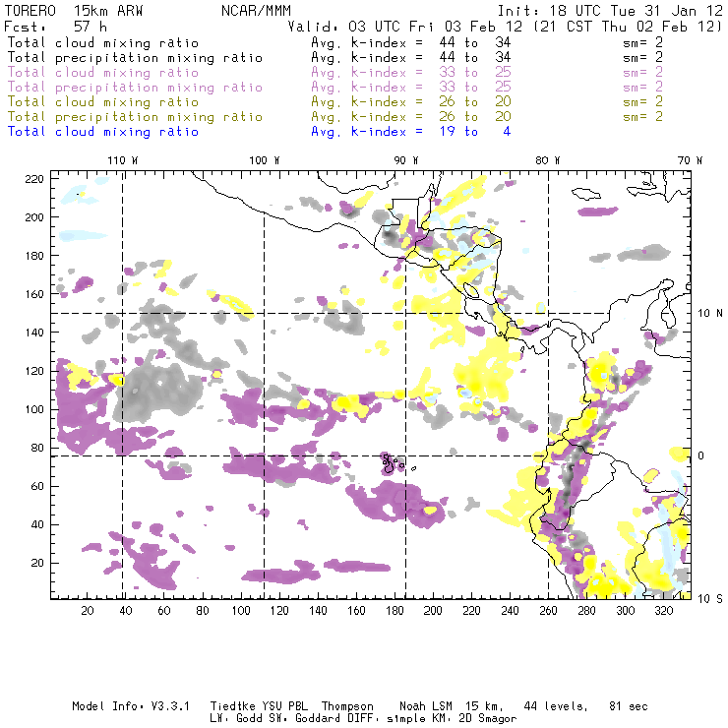Click the 'NCAR/MMM' header label
728x728 pixels.
click(x=257, y=11)
